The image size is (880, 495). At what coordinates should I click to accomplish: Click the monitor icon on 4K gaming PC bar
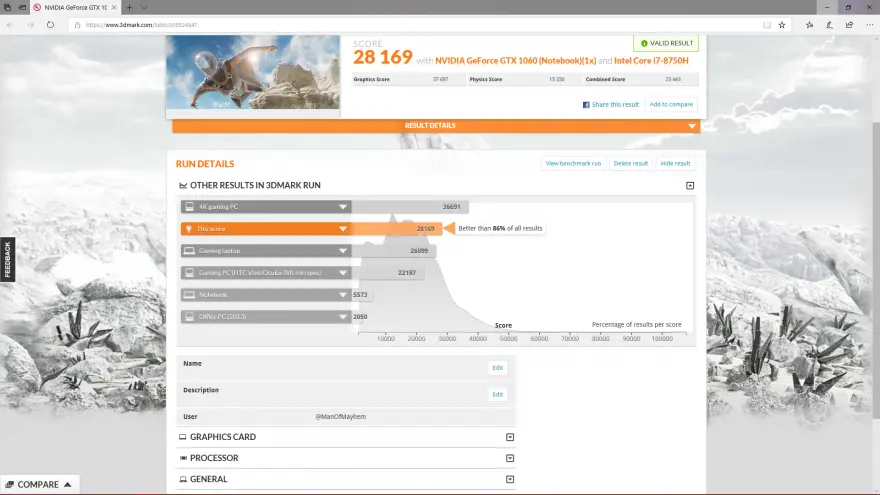pyautogui.click(x=189, y=207)
